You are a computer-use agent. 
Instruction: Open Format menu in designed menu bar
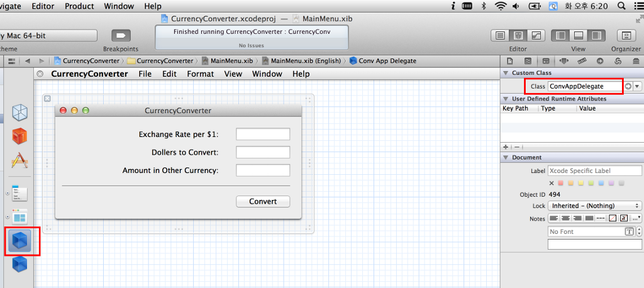201,74
